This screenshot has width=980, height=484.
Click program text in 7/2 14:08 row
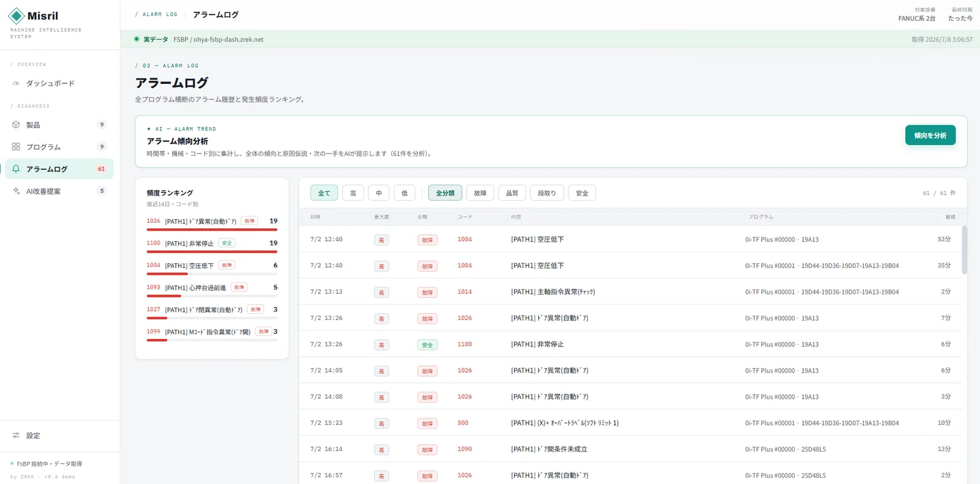click(x=782, y=397)
